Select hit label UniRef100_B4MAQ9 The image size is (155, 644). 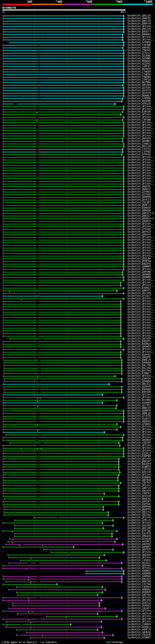pyautogui.click(x=139, y=363)
